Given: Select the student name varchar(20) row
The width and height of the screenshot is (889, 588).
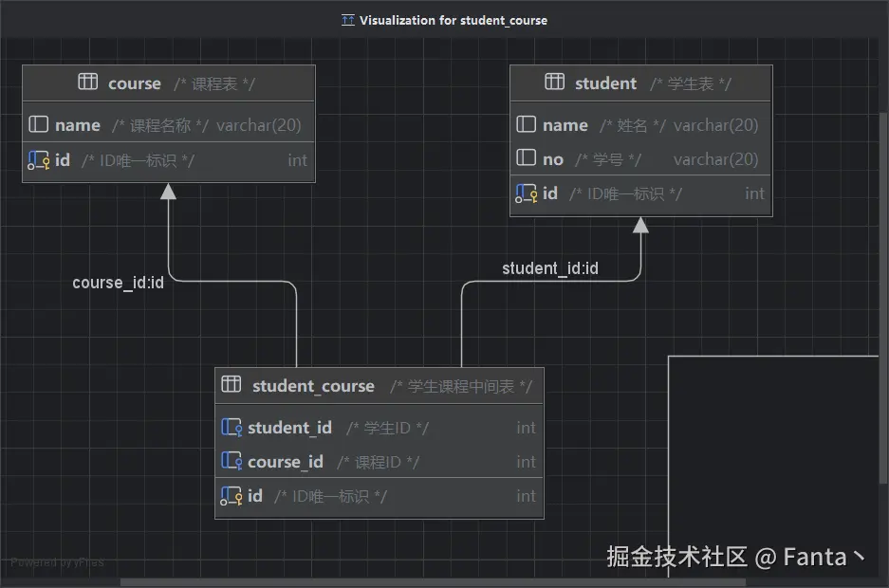Looking at the screenshot, I should (641, 124).
